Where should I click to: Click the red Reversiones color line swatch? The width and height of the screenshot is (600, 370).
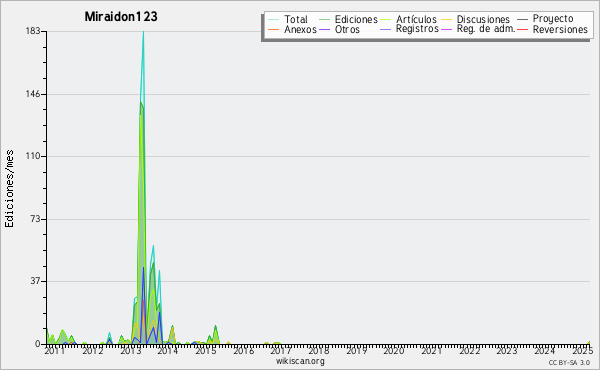tap(522, 29)
